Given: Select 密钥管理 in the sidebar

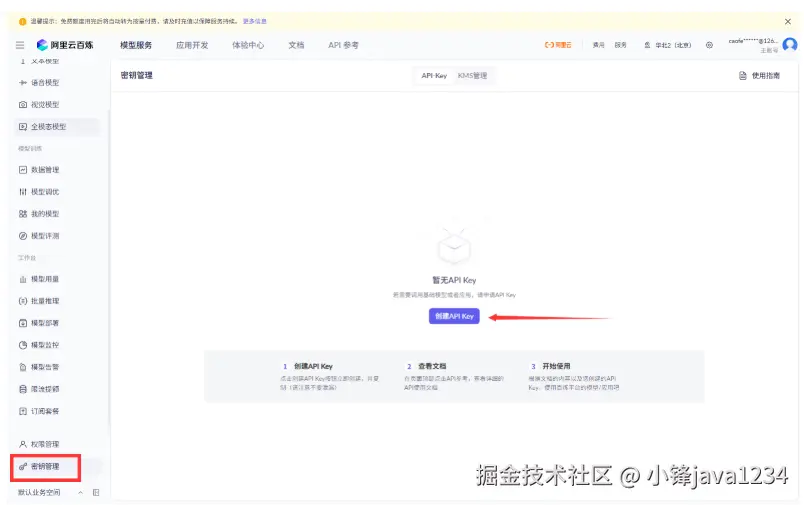Looking at the screenshot, I should pos(46,467).
